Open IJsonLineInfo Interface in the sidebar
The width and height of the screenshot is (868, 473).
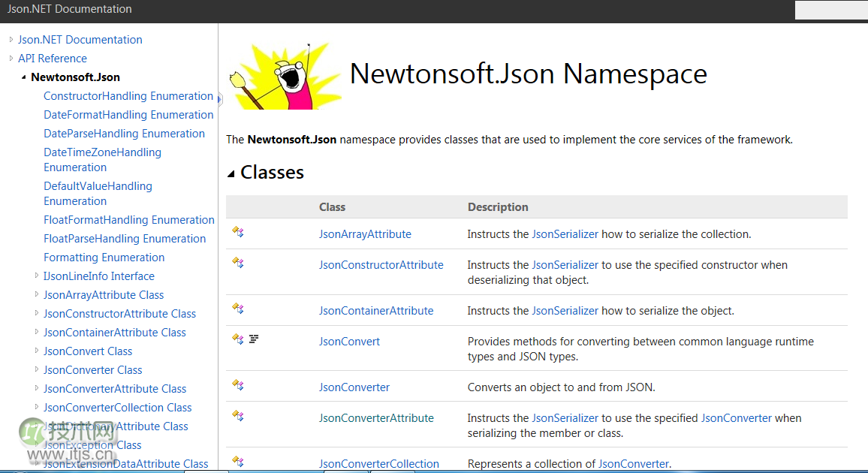click(99, 276)
